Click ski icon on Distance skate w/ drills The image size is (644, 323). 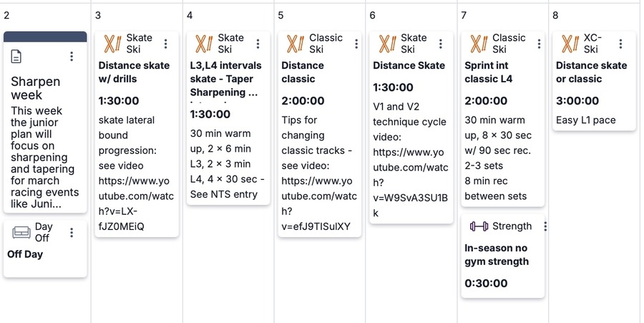pos(112,44)
